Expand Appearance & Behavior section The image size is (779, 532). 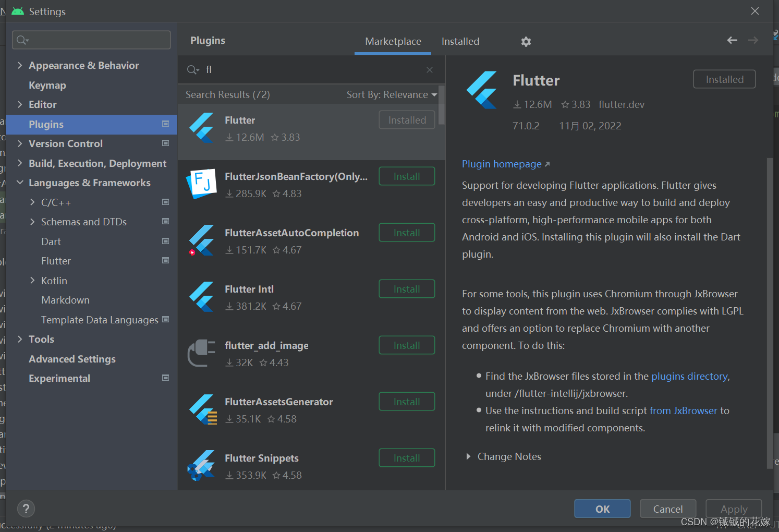20,65
